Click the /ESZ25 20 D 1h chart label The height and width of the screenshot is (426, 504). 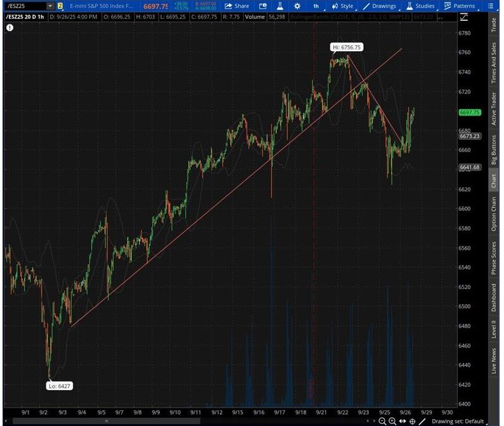click(25, 17)
